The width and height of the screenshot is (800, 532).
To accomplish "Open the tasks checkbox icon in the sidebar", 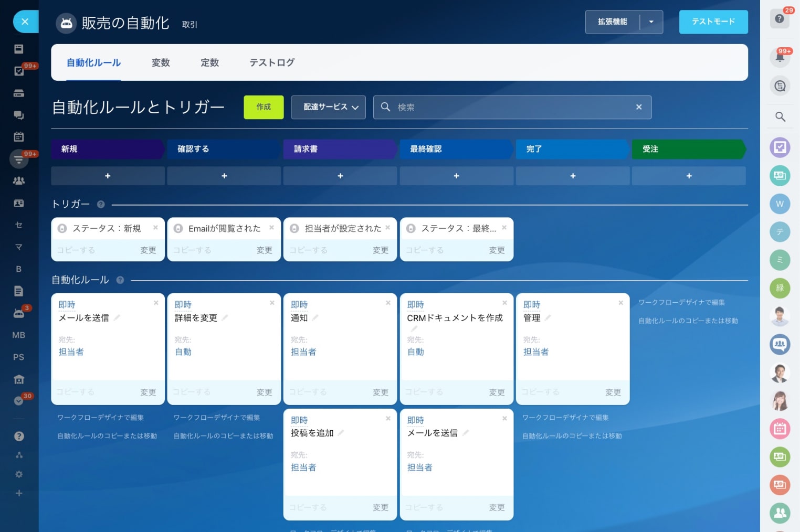I will click(19, 71).
